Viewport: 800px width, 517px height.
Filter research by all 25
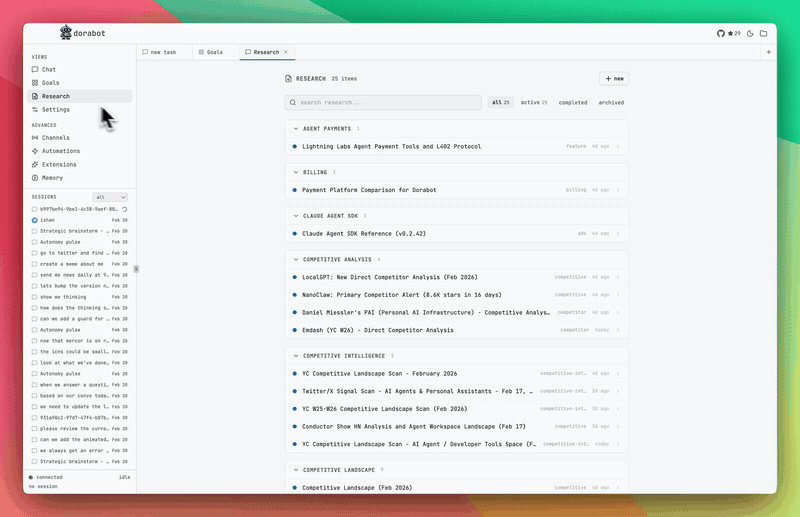[x=501, y=103]
